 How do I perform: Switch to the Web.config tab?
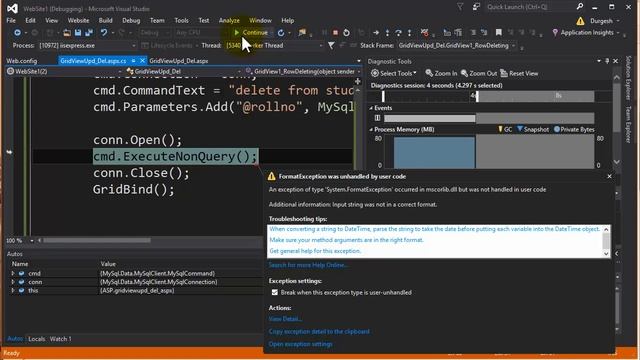(x=22, y=61)
